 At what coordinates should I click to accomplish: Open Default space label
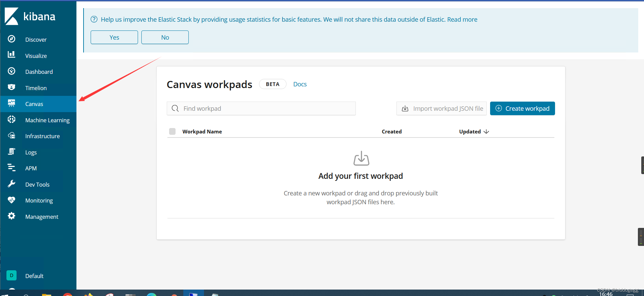(34, 276)
